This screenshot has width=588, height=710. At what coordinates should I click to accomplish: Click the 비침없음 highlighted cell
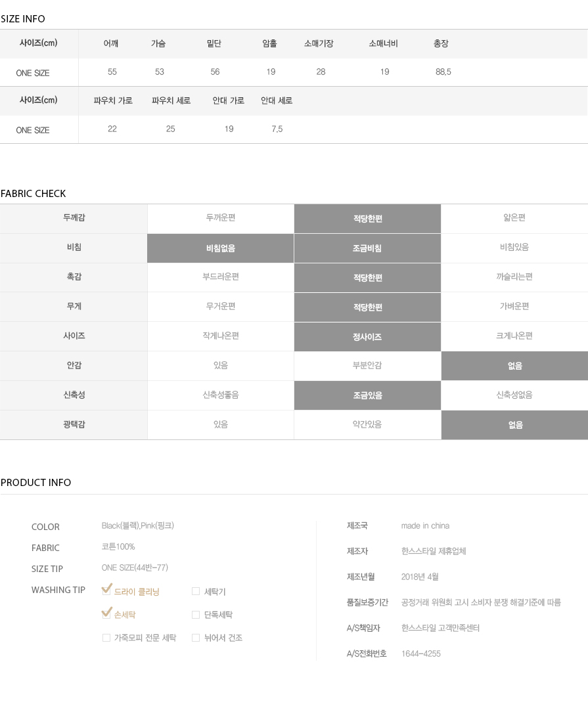coord(221,248)
